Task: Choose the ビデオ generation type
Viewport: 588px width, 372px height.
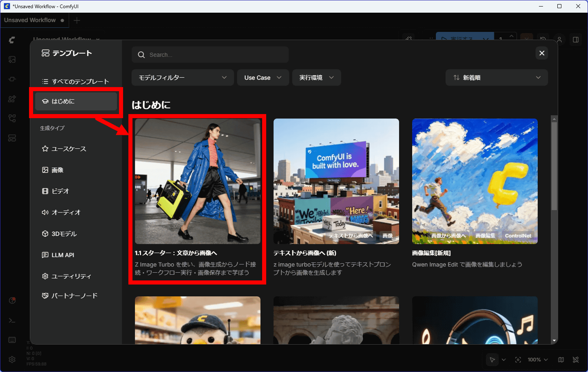Action: coord(60,191)
